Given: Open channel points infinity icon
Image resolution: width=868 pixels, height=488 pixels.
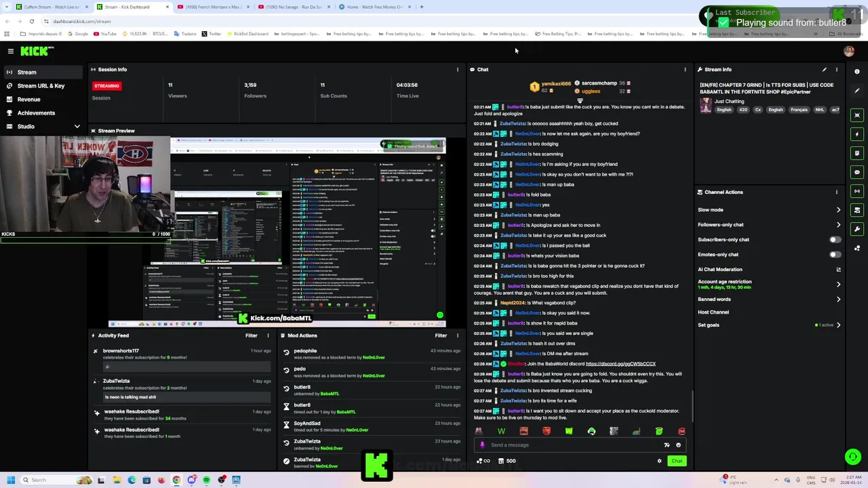Looking at the screenshot, I should click(483, 461).
